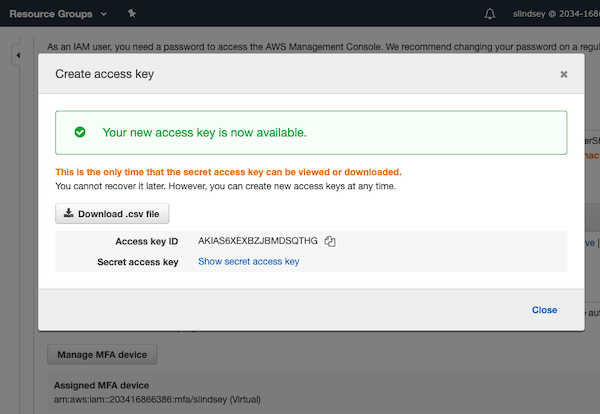Click the assigned MFA device ARN text
Image resolution: width=600 pixels, height=414 pixels.
pos(157,399)
